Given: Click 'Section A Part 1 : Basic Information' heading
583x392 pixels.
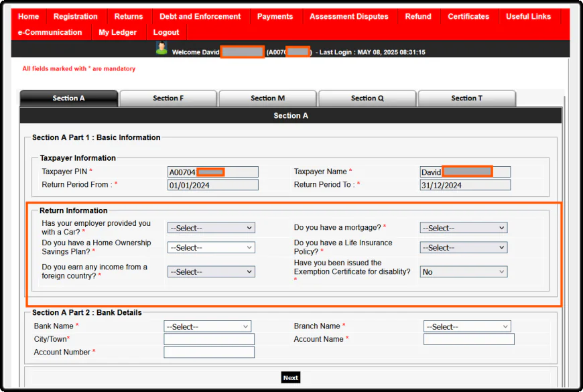Looking at the screenshot, I should coord(96,137).
